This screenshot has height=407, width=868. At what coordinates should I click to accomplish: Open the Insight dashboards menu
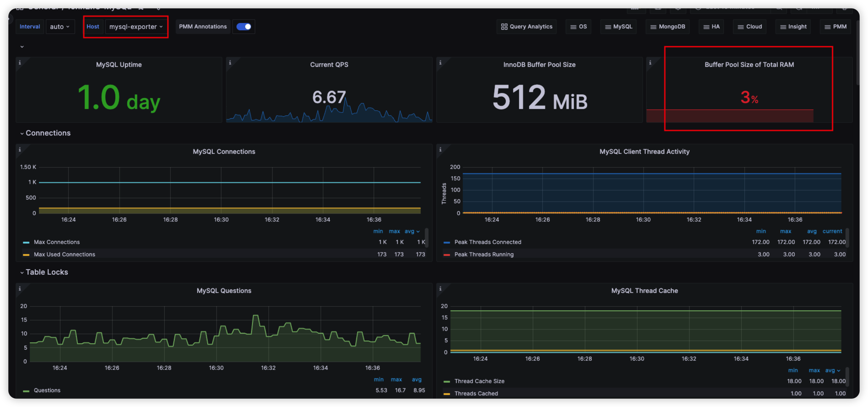click(x=793, y=27)
